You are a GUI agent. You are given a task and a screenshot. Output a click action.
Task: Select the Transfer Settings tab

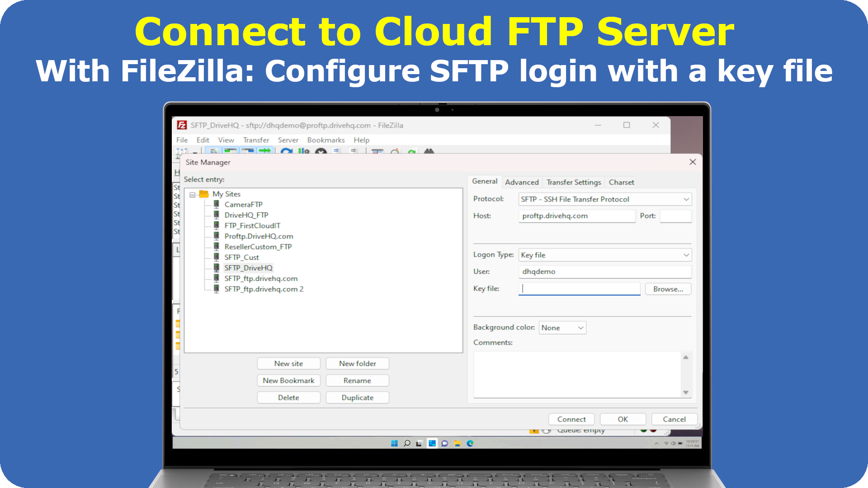pos(574,182)
